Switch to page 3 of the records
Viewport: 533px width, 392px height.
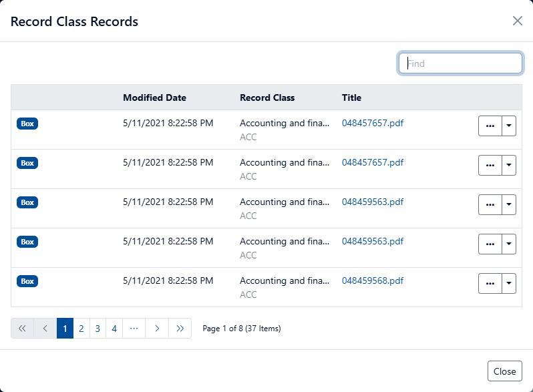98,329
